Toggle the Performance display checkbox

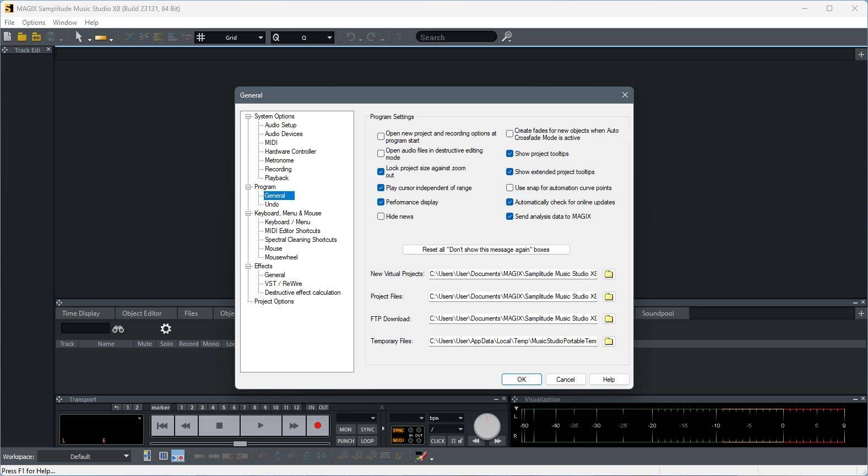coord(381,202)
